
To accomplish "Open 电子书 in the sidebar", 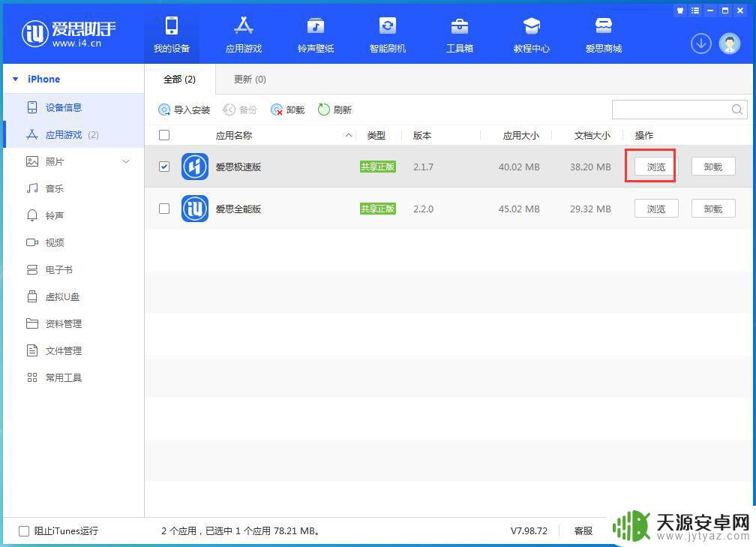I will tap(58, 269).
